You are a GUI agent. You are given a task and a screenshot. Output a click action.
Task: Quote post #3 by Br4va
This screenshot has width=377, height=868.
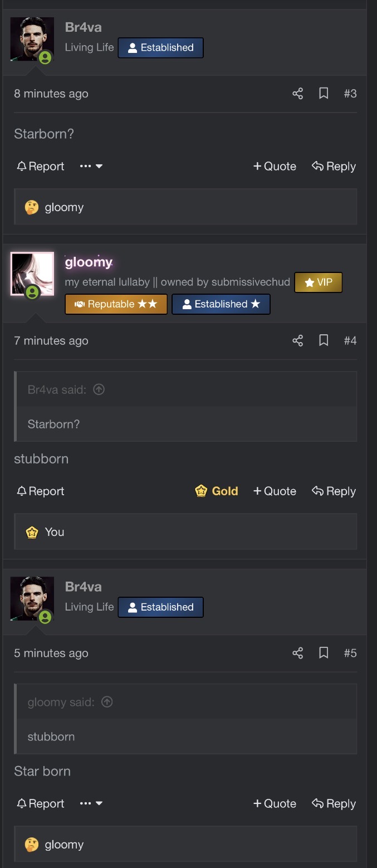275,166
